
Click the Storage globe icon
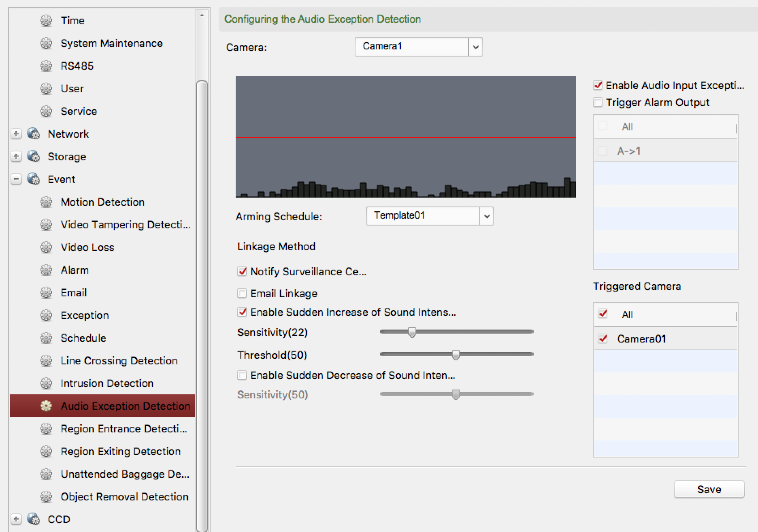pos(32,156)
